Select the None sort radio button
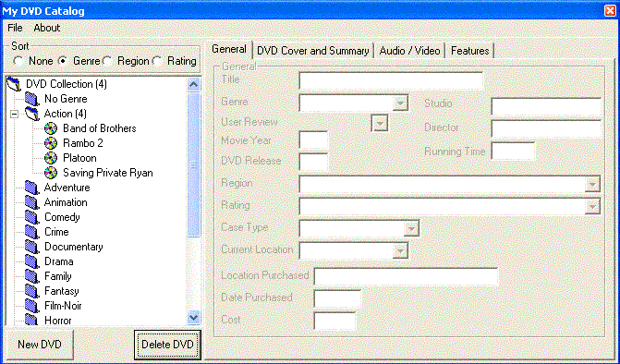The width and height of the screenshot is (620, 364). pos(18,61)
